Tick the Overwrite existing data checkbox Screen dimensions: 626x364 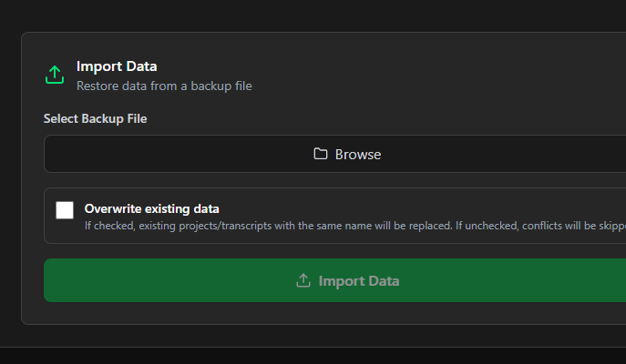click(x=65, y=210)
